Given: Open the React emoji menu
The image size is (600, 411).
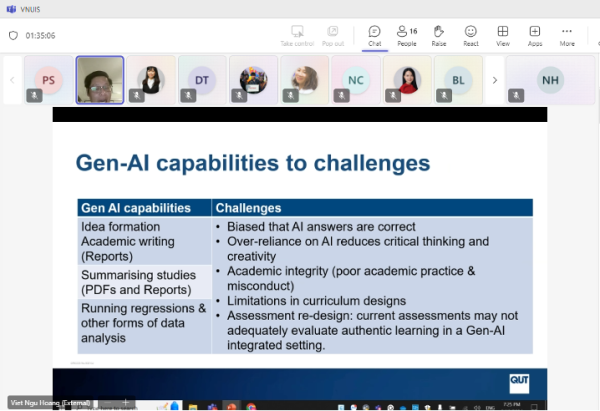Looking at the screenshot, I should [x=470, y=35].
